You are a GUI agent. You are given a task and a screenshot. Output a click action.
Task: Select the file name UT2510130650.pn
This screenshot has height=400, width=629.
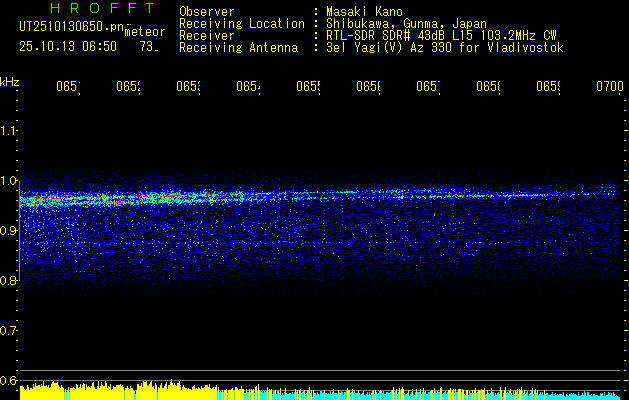(71, 26)
